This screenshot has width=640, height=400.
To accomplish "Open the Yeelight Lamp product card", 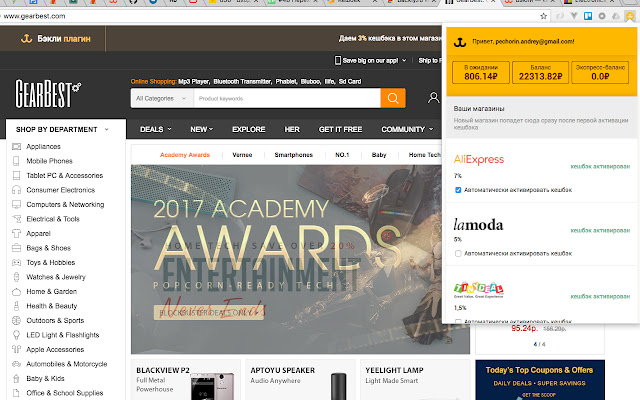I will click(x=415, y=380).
